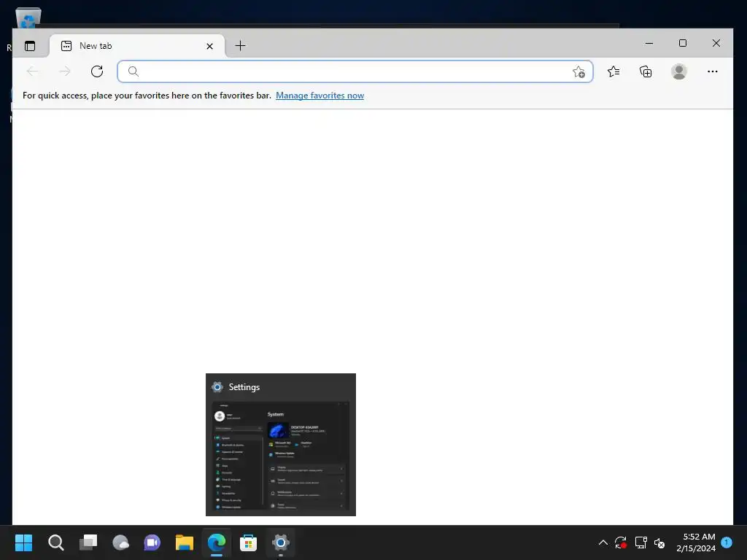Open the Settings window thumbnail preview
Viewport: 747px width, 560px height.
point(281,456)
